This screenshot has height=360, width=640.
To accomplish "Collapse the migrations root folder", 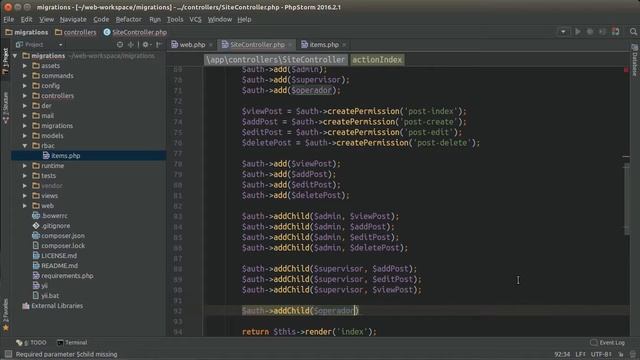I will [15, 56].
